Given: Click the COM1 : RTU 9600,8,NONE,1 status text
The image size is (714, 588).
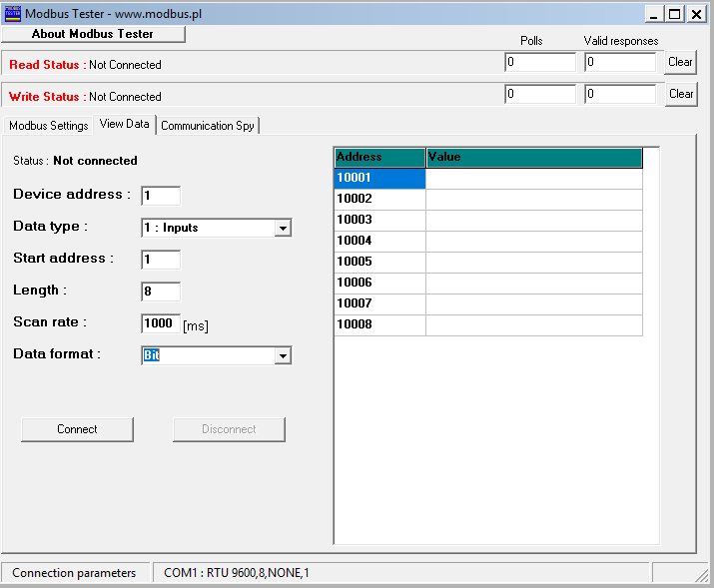Looking at the screenshot, I should pyautogui.click(x=237, y=573).
